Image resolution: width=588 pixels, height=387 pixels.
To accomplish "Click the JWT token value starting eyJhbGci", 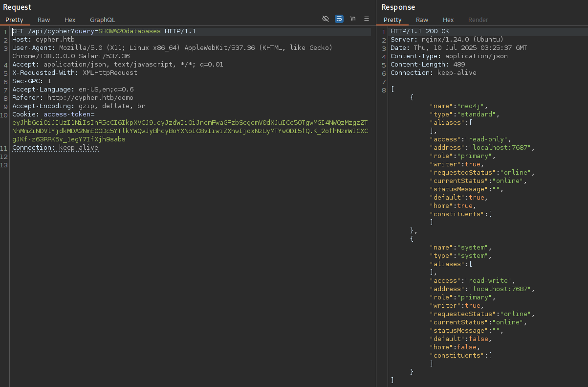I will click(x=190, y=131).
